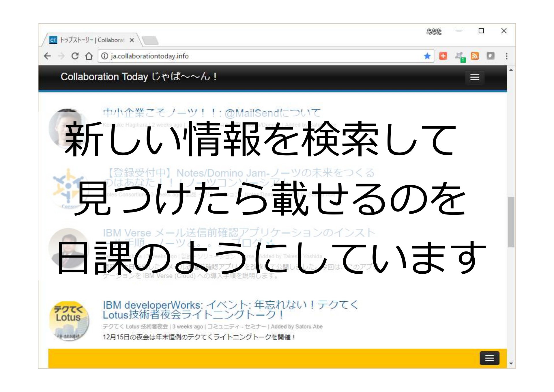This screenshot has width=554, height=392.
Task: Open the Chrome three-dot menu
Action: [x=507, y=56]
